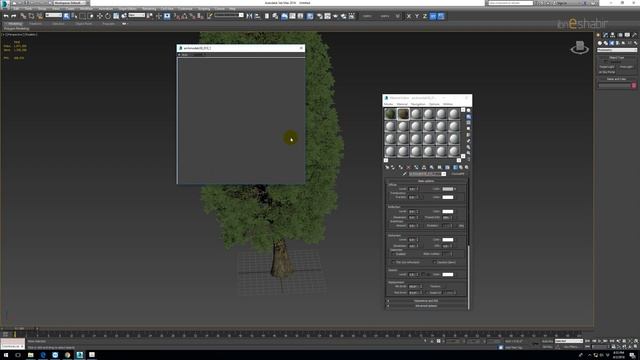This screenshot has height=360, width=640.
Task: Activate the Select and Link tool
Action: click(23, 16)
